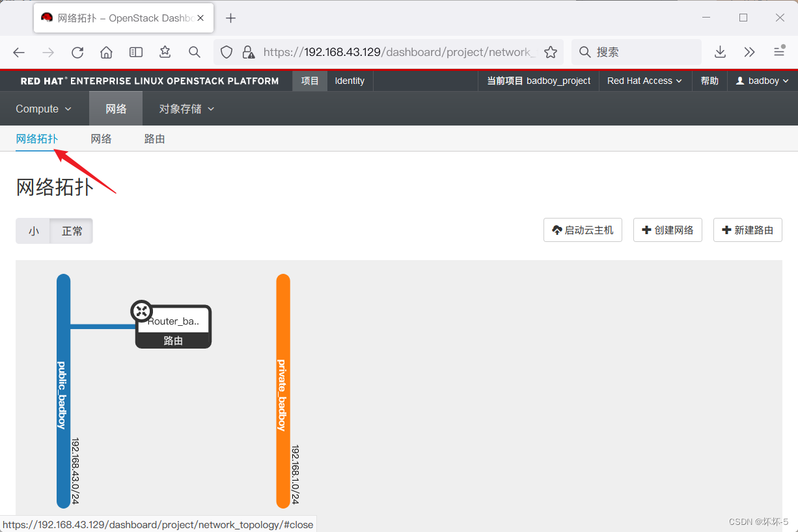Image resolution: width=798 pixels, height=532 pixels.
Task: Click the 启动云主机 button
Action: click(583, 230)
